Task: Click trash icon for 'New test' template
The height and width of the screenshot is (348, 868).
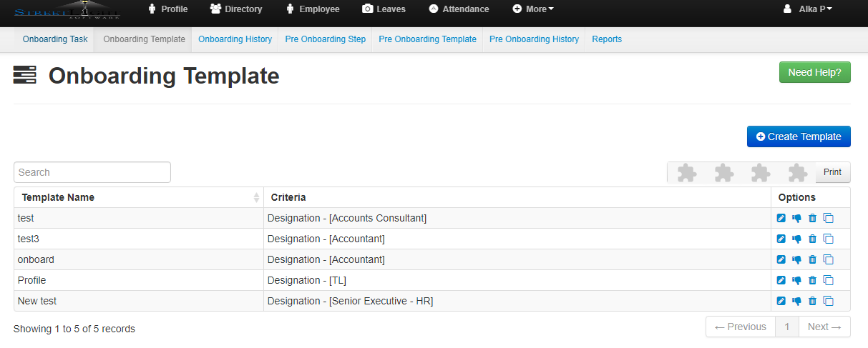Action: point(812,301)
